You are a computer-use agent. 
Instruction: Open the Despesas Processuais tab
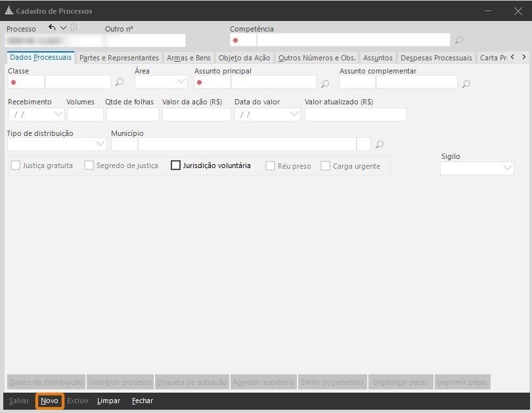(x=436, y=58)
